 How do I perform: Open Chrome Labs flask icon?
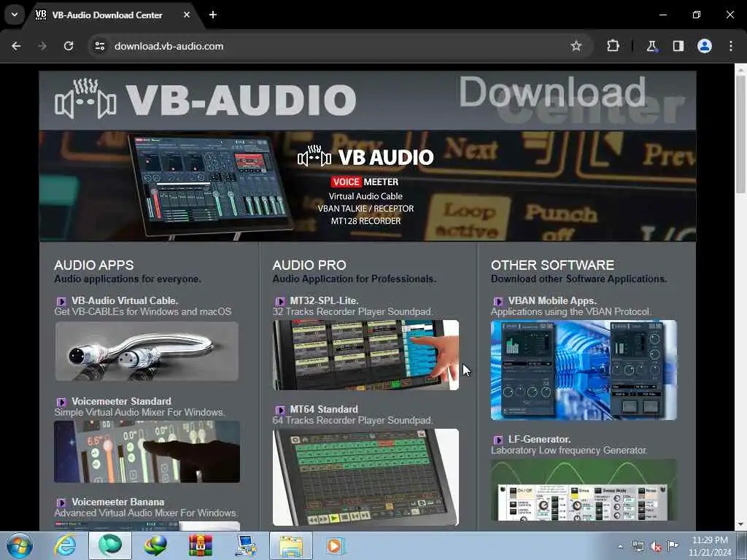pyautogui.click(x=651, y=46)
